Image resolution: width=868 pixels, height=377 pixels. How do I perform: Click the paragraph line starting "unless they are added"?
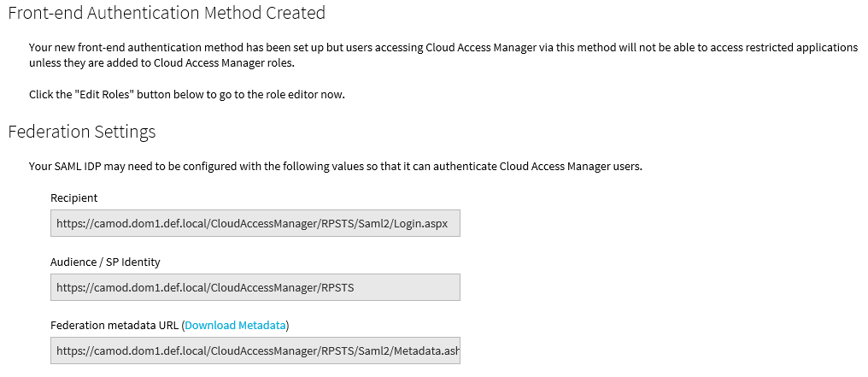click(x=161, y=62)
